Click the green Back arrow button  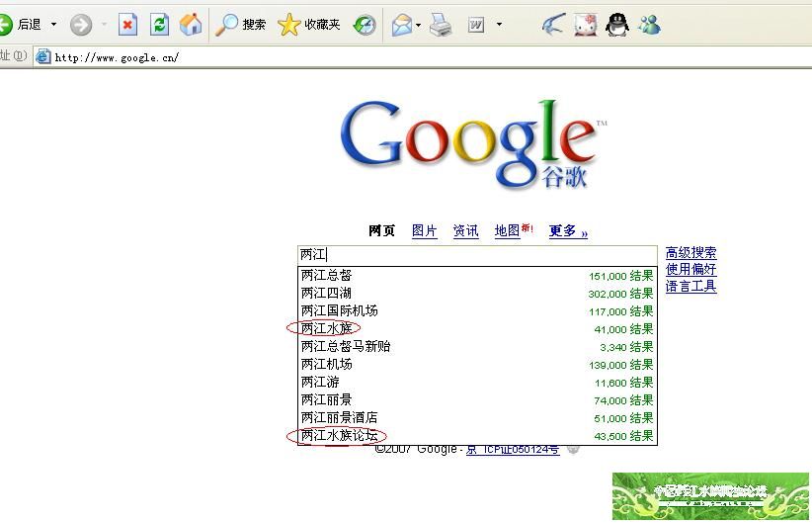pos(5,25)
